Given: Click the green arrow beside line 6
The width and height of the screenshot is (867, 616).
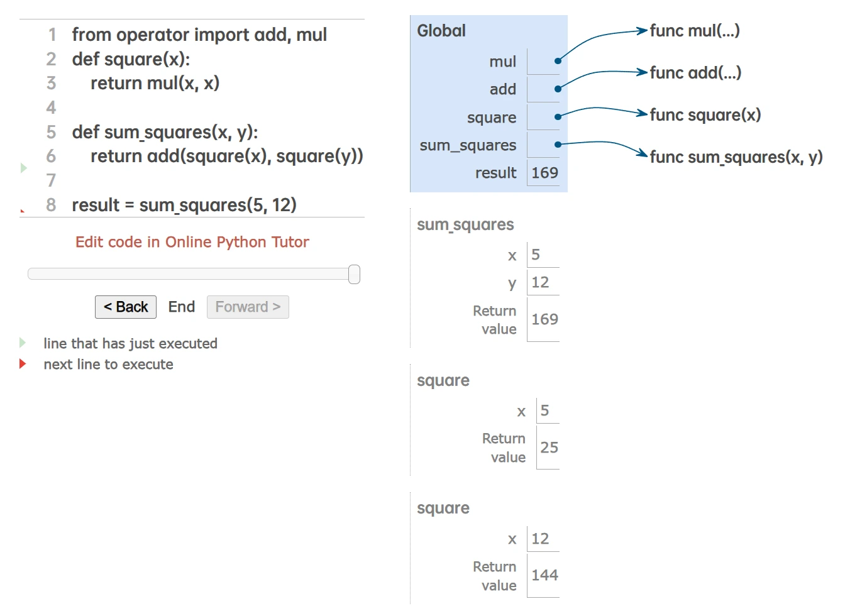Looking at the screenshot, I should point(24,168).
